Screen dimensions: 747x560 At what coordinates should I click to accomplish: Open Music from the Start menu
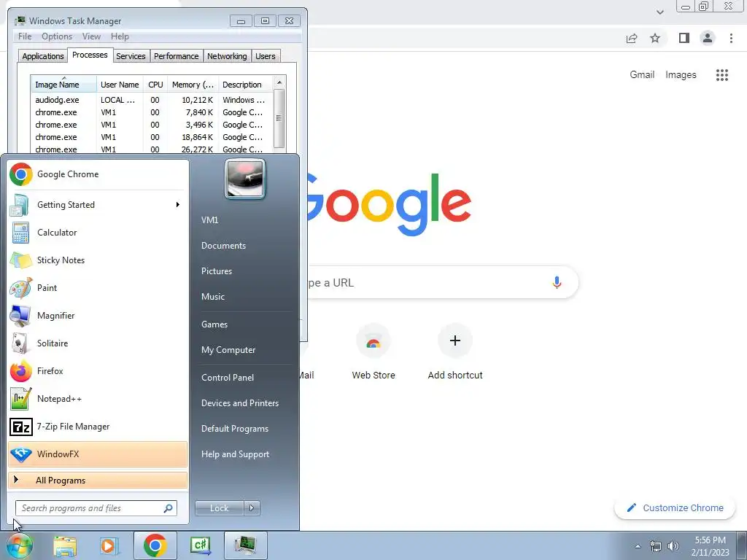[x=213, y=297]
